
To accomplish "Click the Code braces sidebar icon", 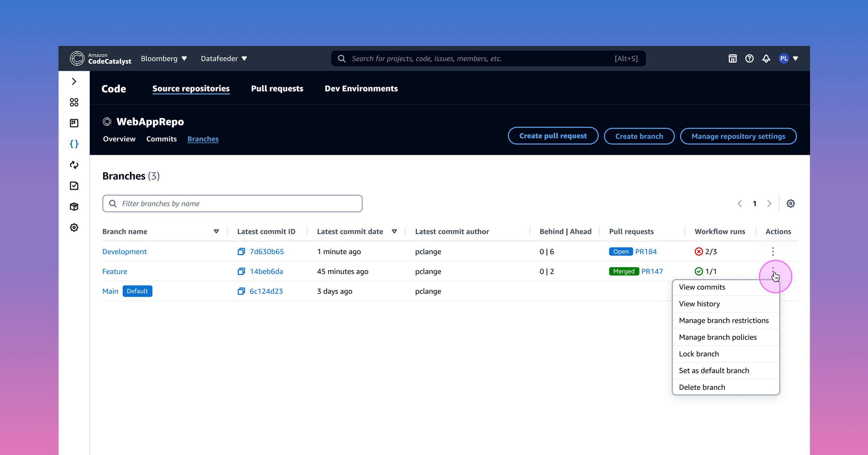I will [x=74, y=144].
